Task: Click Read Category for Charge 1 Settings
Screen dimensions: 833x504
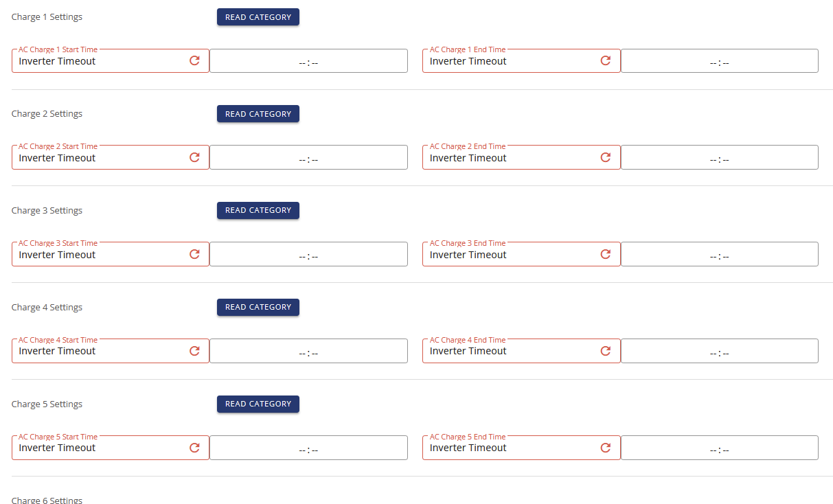Action: coord(258,17)
